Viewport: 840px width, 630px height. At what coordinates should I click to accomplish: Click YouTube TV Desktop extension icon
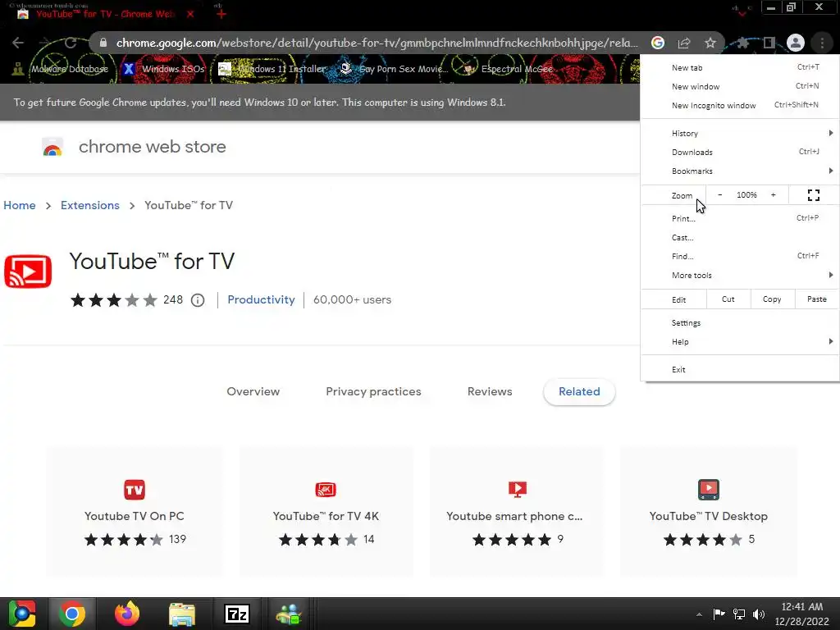point(708,489)
